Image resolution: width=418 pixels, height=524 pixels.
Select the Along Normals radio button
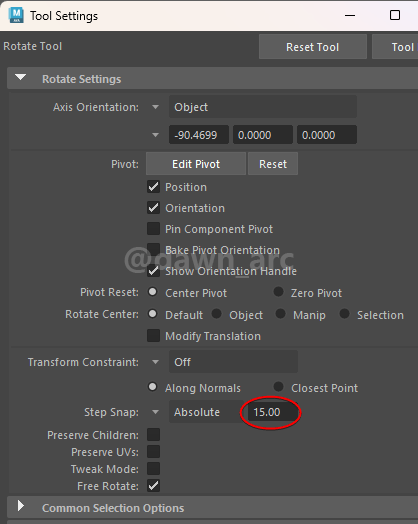point(152,387)
